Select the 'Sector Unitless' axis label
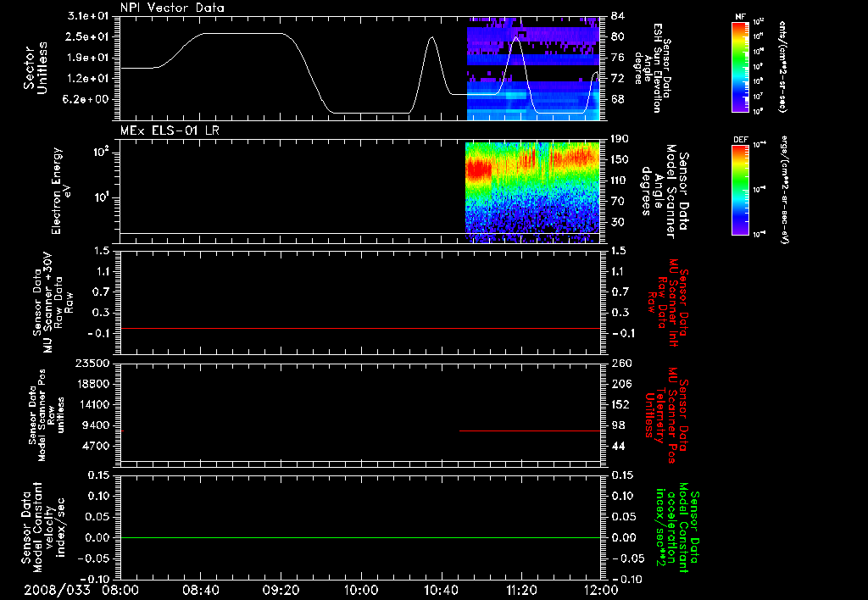Screen dimensions: 868x600 (36, 68)
